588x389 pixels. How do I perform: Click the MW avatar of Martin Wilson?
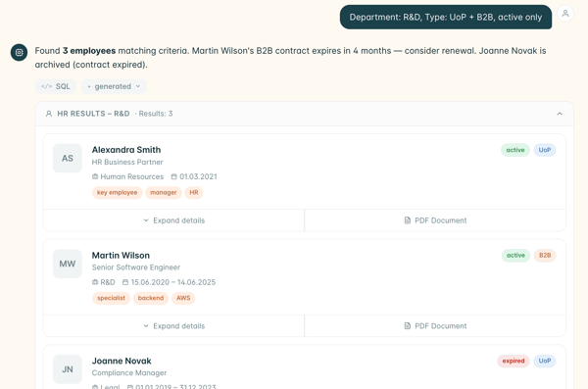pyautogui.click(x=68, y=264)
